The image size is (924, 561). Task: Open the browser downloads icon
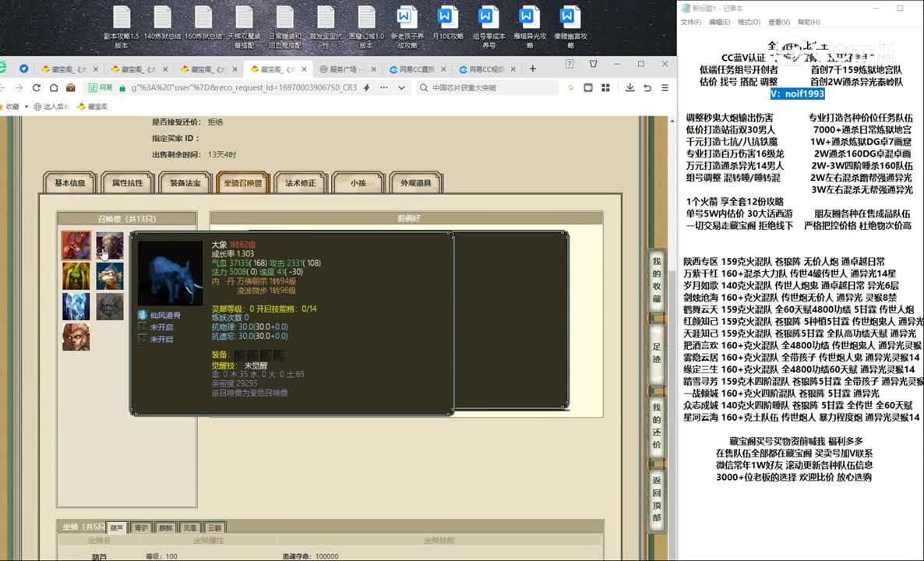tap(630, 87)
